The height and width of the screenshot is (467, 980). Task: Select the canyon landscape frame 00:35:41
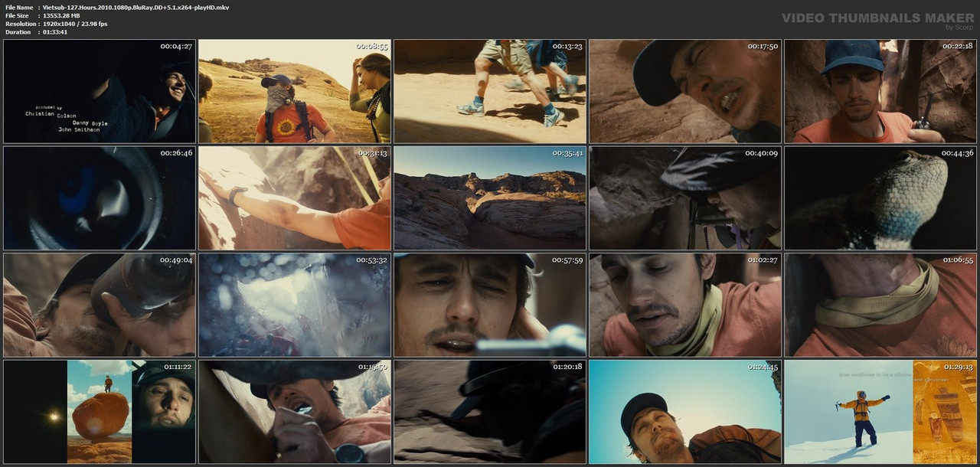tap(490, 198)
